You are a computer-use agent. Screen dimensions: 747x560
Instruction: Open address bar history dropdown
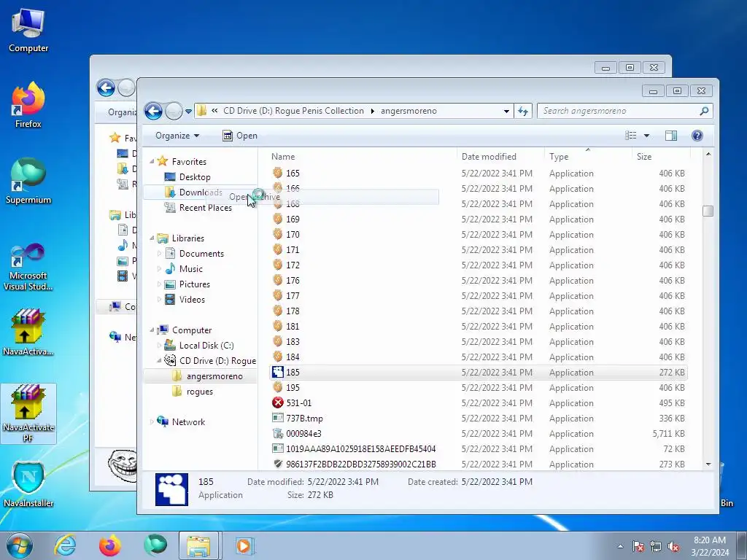coord(506,111)
